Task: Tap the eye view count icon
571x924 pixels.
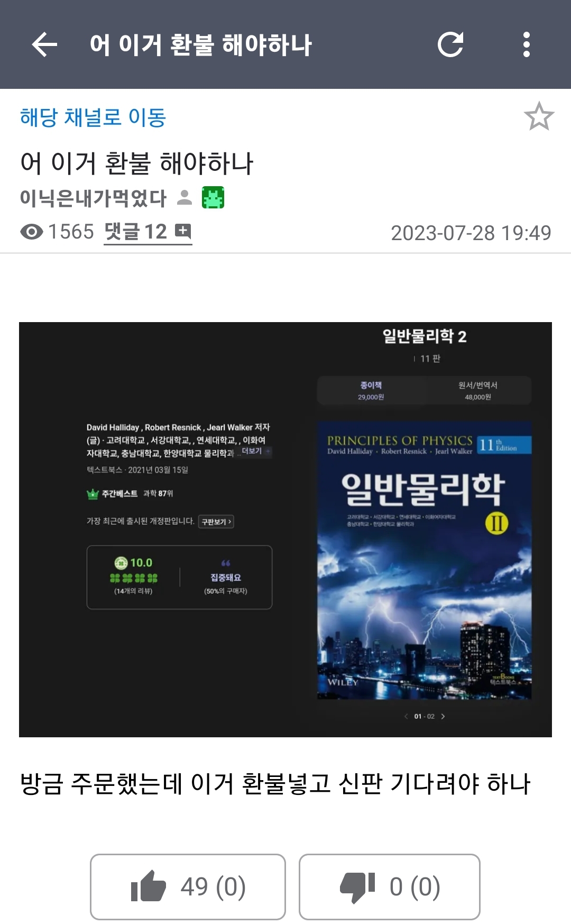Action: 32,232
